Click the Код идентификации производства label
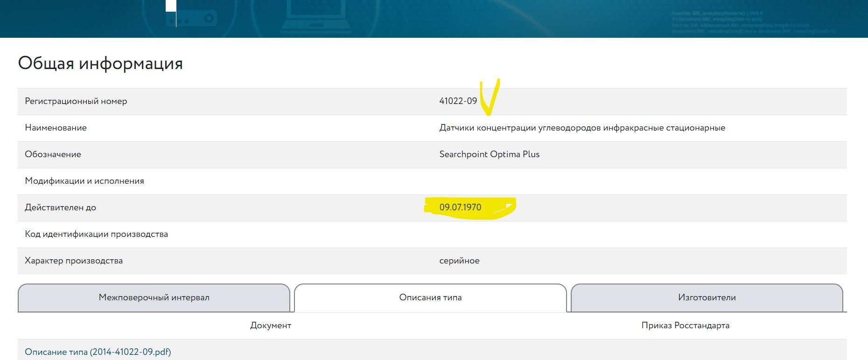 pyautogui.click(x=96, y=234)
